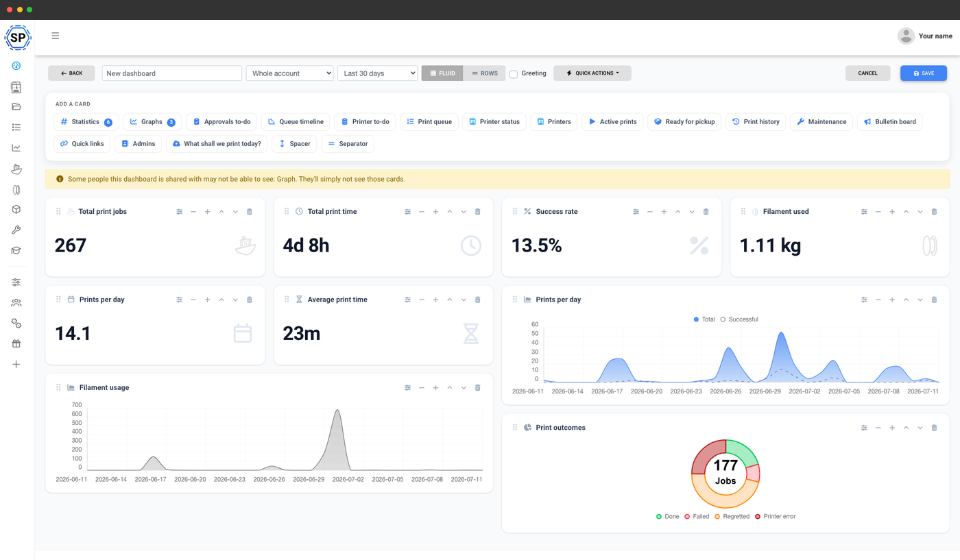Toggle Failed in Print outcomes legend

pos(697,517)
